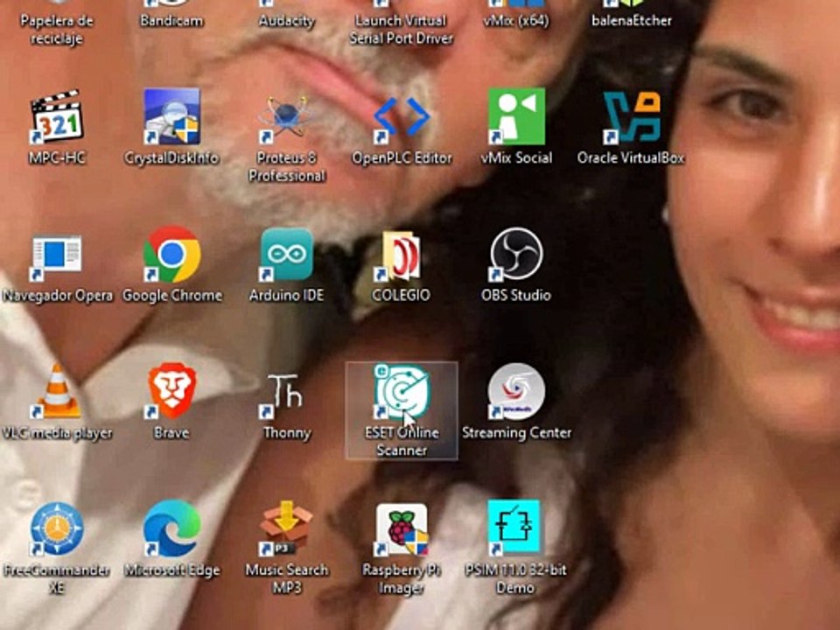Image resolution: width=840 pixels, height=630 pixels.
Task: Launch CrystalDiskInfo from the desktop
Action: [x=171, y=116]
